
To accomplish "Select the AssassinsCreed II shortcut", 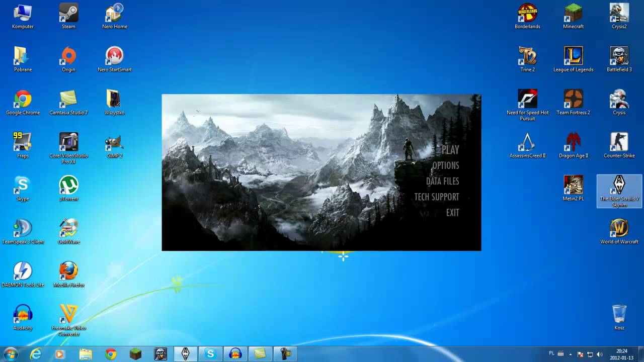I will tap(527, 146).
